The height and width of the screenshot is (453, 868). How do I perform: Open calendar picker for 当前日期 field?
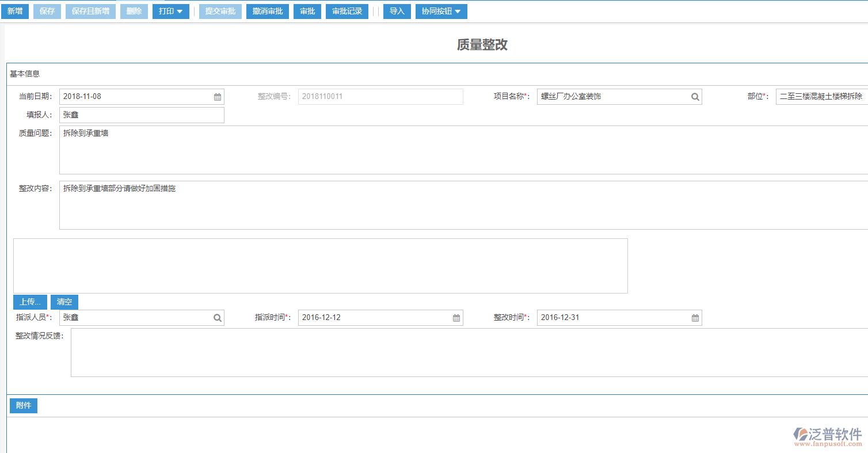[218, 96]
